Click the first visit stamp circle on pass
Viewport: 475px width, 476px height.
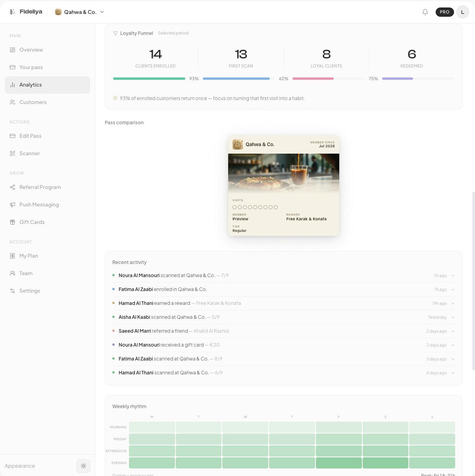235,207
